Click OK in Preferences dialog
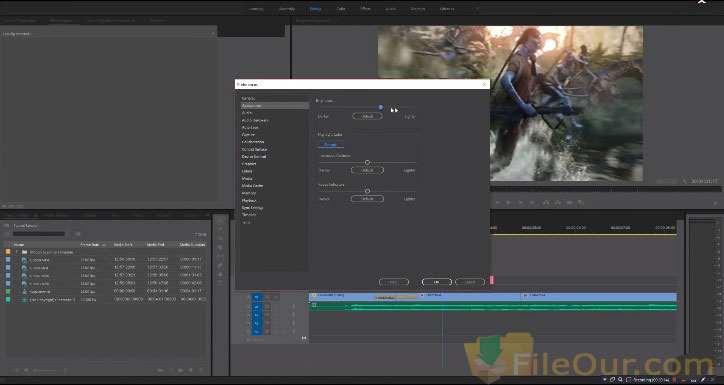Screen dimensions: 724x385 436,282
